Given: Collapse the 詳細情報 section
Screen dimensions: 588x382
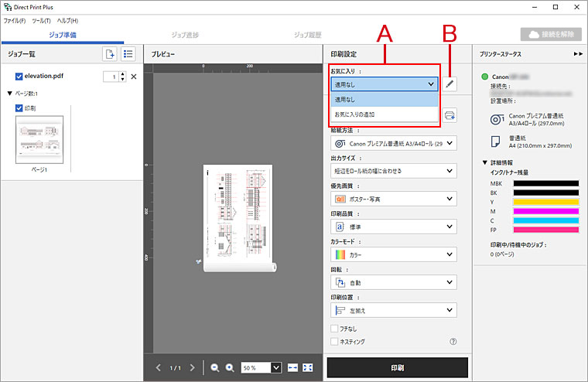Looking at the screenshot, I should click(484, 162).
